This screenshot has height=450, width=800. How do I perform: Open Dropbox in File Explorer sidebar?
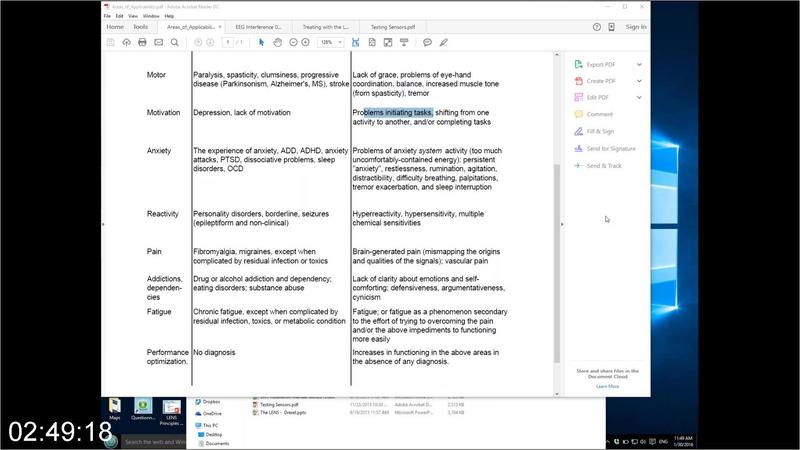click(x=211, y=402)
